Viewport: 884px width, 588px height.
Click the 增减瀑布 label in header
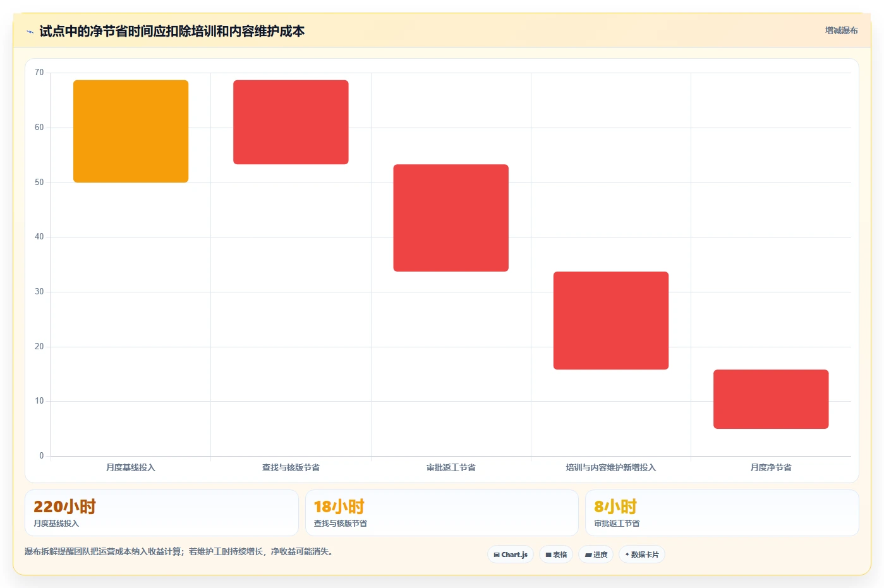[x=841, y=30]
